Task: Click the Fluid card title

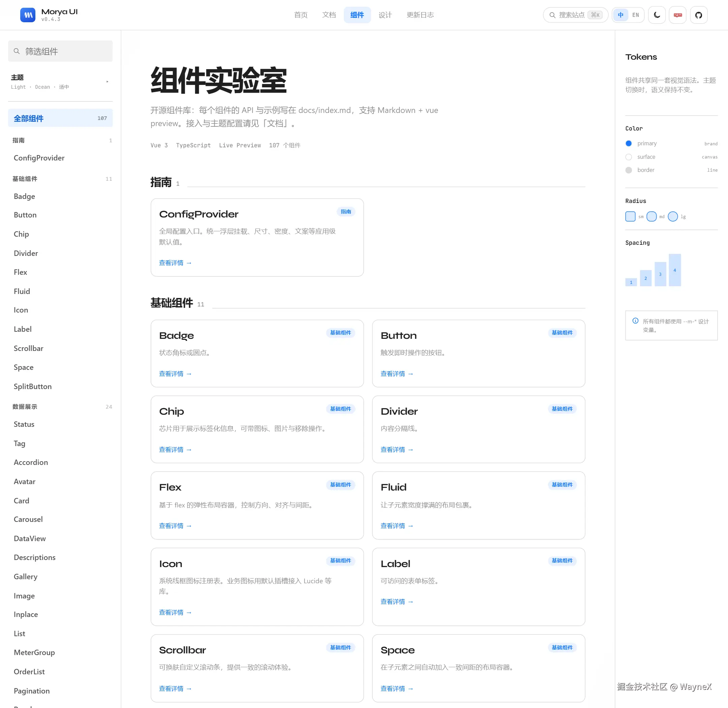Action: [393, 487]
